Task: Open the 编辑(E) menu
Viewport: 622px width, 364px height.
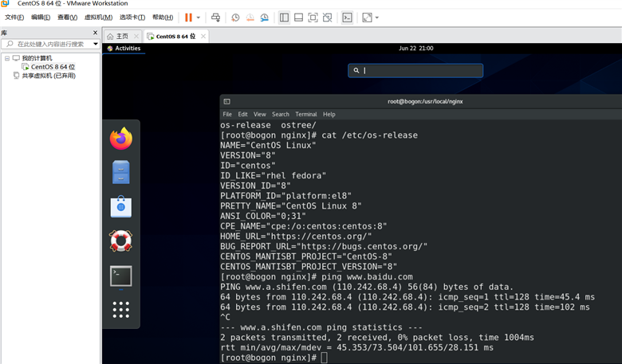Action: [41, 18]
